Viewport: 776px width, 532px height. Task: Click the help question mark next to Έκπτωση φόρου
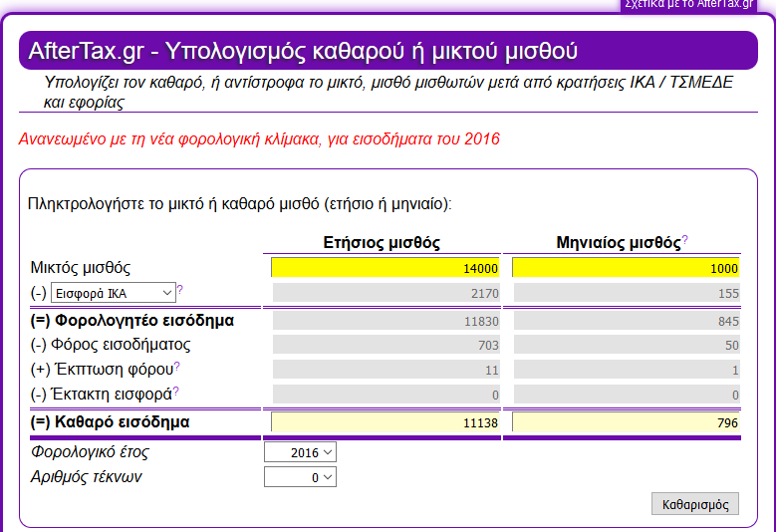coord(177,367)
